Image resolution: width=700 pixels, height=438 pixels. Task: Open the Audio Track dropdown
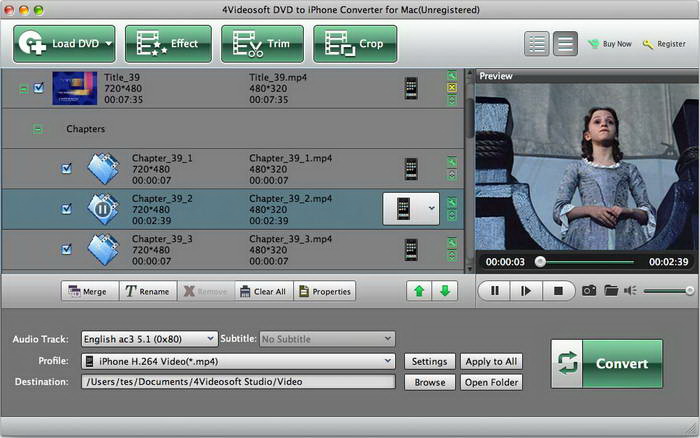pos(149,339)
